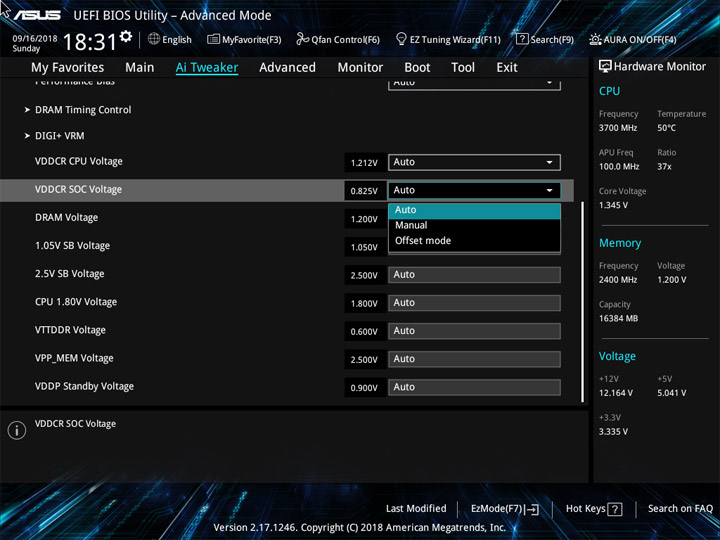
Task: Click 2.5V SB Voltage Auto field
Action: [x=474, y=275]
